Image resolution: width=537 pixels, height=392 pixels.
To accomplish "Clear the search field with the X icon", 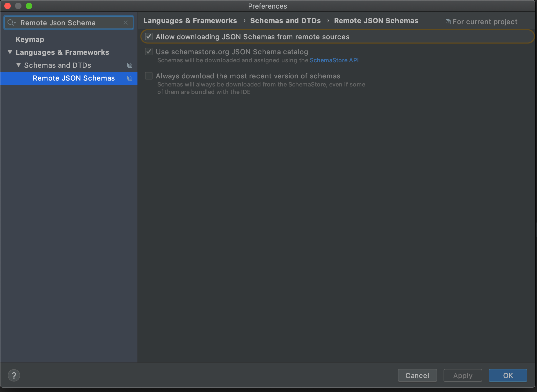I will pyautogui.click(x=126, y=23).
